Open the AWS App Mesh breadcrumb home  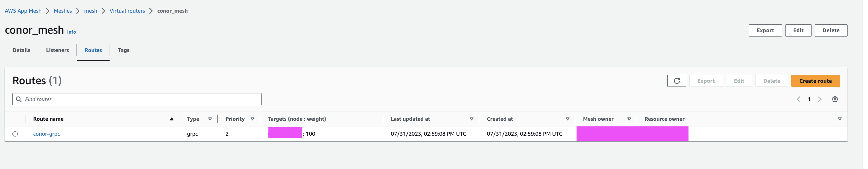click(23, 10)
